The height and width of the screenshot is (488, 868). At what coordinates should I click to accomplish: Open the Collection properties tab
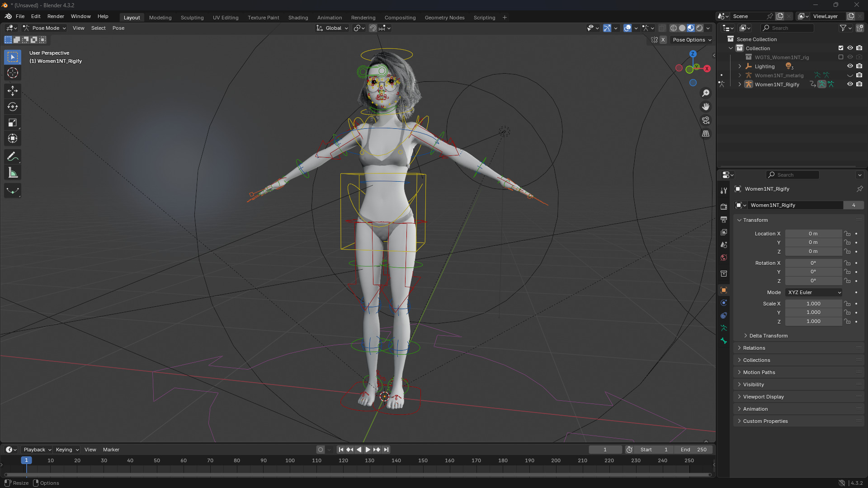pos(724,273)
